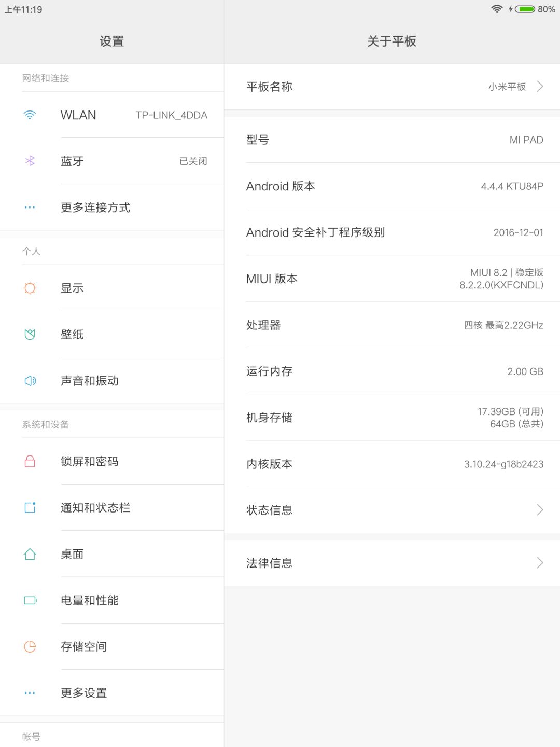Tap the MIUI 版本 row
Image resolution: width=560 pixels, height=747 pixels.
tap(392, 279)
